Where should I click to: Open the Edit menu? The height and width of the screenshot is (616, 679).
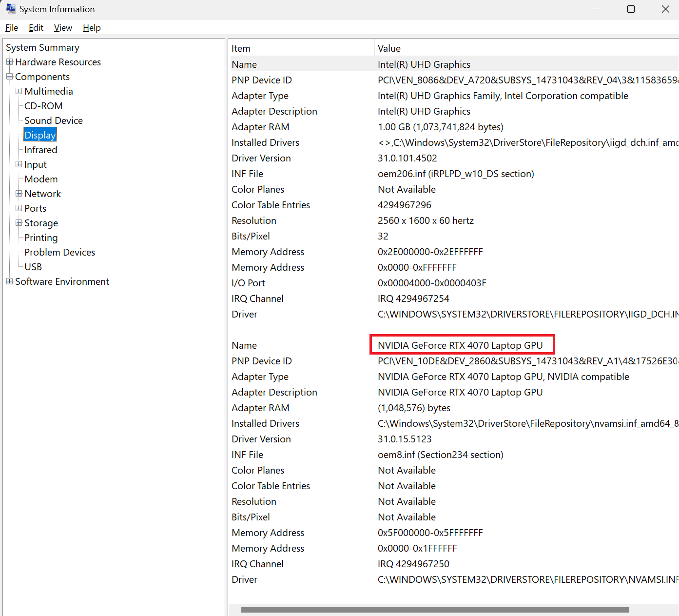tap(36, 28)
